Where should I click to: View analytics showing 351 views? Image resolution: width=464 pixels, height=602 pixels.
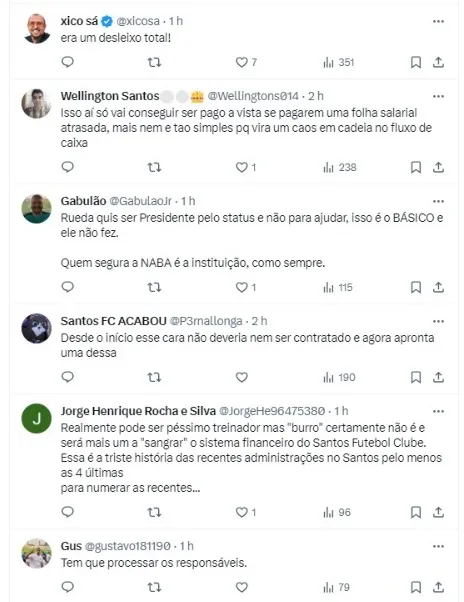[x=339, y=62]
